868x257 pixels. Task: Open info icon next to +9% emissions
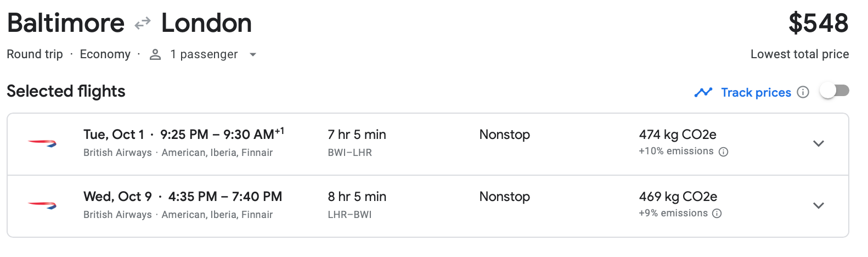pos(717,214)
